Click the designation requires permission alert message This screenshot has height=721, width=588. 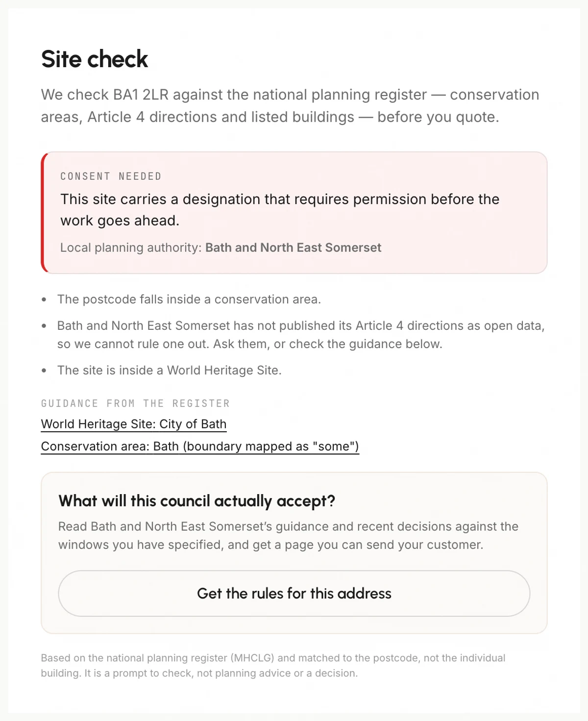pos(280,210)
